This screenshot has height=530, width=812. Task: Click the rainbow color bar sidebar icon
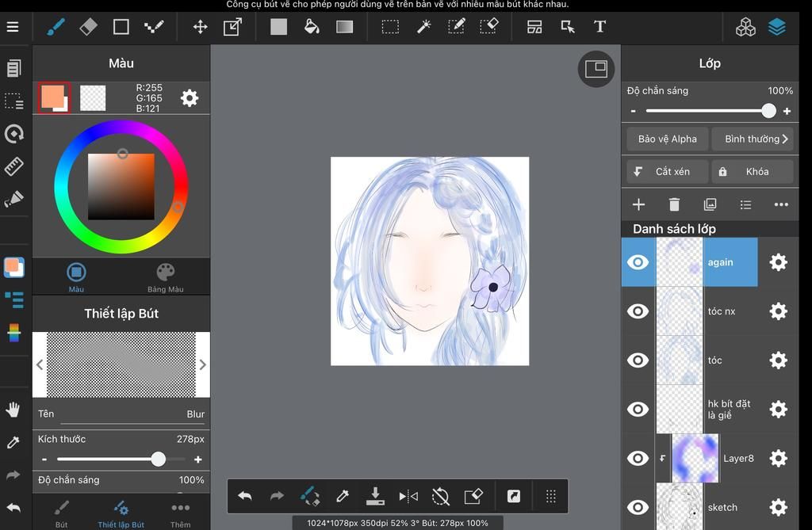14,333
